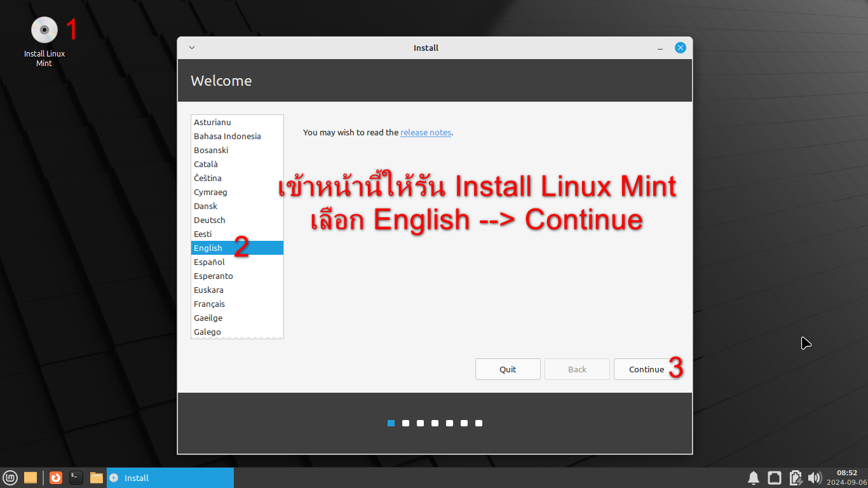Open the network icon in system tray
This screenshot has width=868, height=488.
(x=774, y=478)
